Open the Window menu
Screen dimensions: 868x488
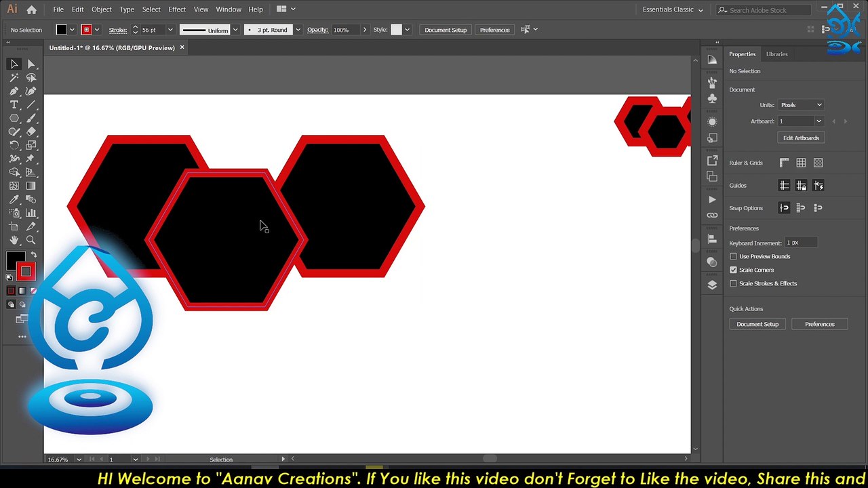229,9
